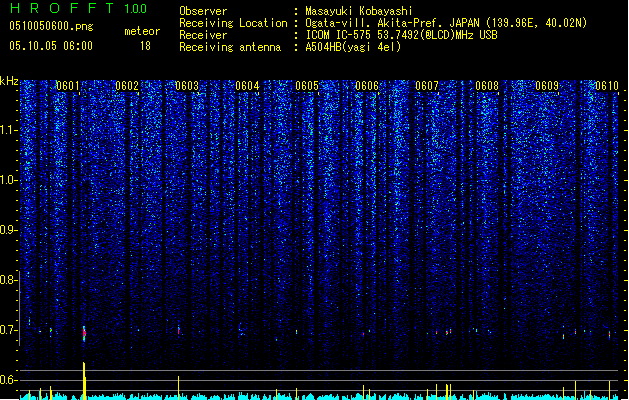The width and height of the screenshot is (629, 400).
Task: Click the Observer label
Action: 203,11
